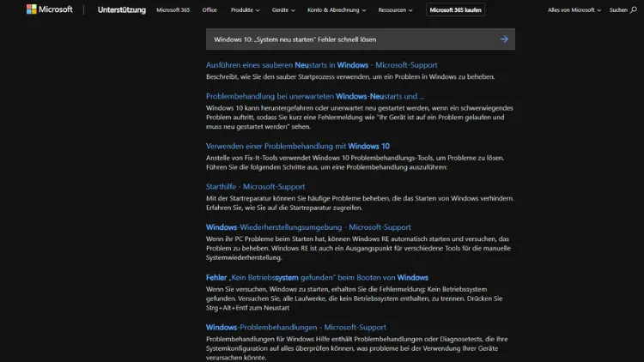644x362 pixels.
Task: Click text 'Wenn Sie versuchen, Windows zu starten'
Action: [354, 299]
